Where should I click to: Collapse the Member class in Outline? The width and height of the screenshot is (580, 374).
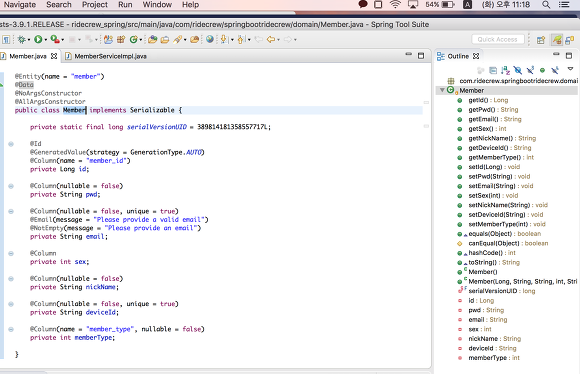point(442,90)
